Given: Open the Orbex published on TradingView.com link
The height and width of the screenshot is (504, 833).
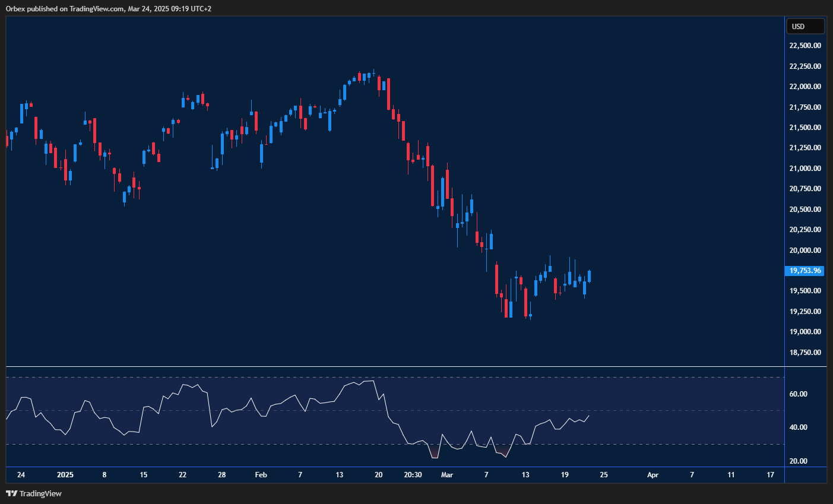Looking at the screenshot, I should [107, 8].
